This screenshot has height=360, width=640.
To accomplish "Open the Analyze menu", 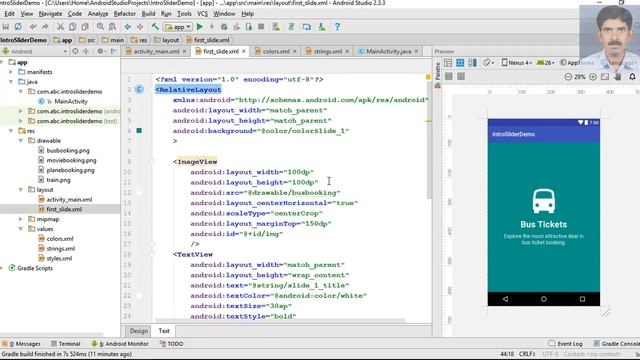I will [x=98, y=14].
